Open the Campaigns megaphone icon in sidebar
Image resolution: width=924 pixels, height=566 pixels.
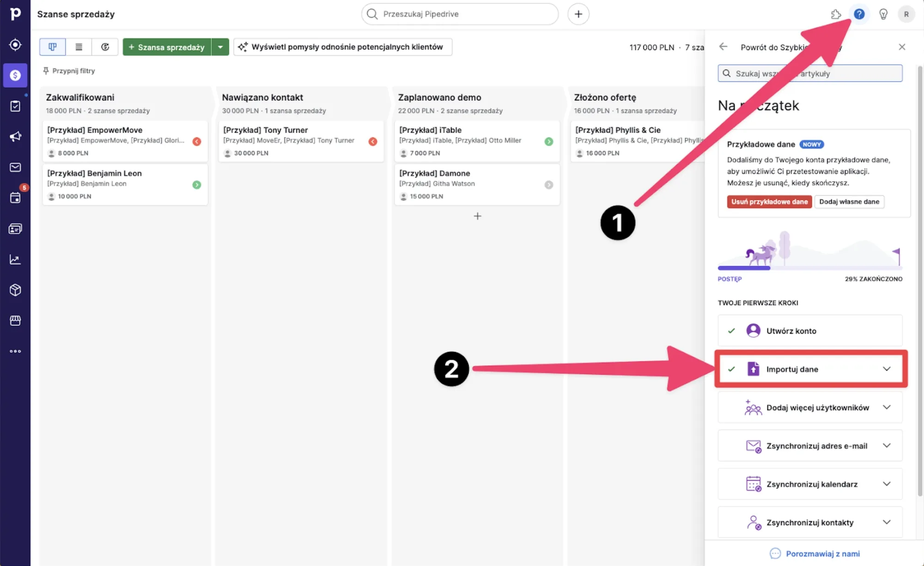coord(15,137)
